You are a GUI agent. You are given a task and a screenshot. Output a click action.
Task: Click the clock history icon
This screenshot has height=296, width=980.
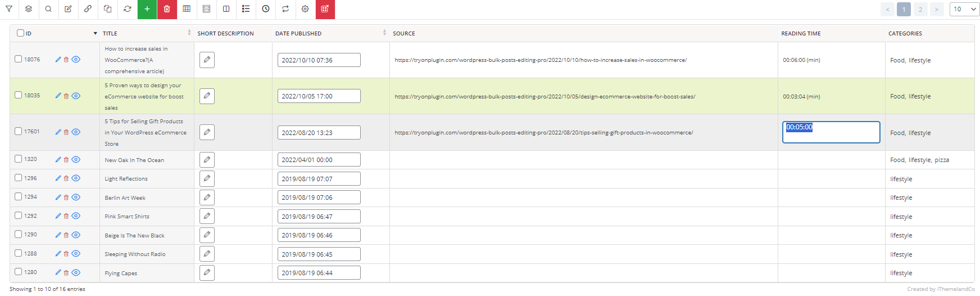point(266,9)
